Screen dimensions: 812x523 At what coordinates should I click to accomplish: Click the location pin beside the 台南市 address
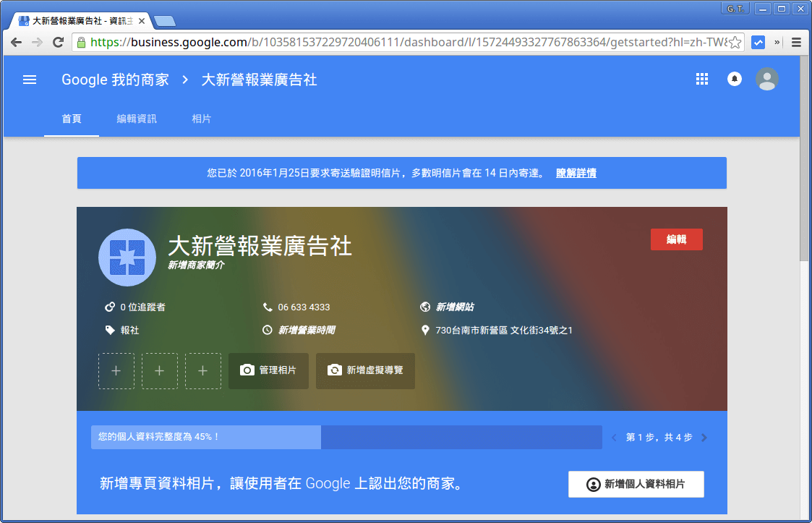427,330
